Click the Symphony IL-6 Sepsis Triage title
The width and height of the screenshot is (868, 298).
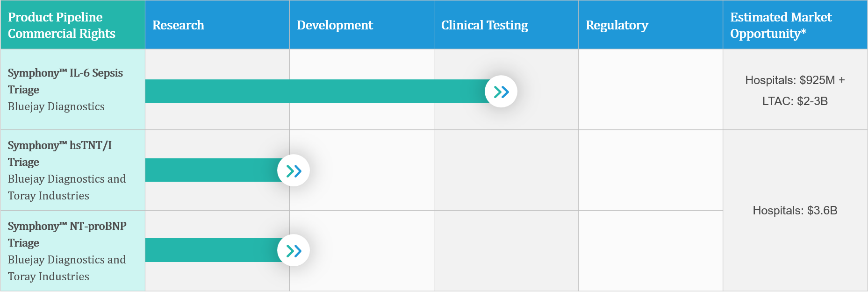pos(65,81)
